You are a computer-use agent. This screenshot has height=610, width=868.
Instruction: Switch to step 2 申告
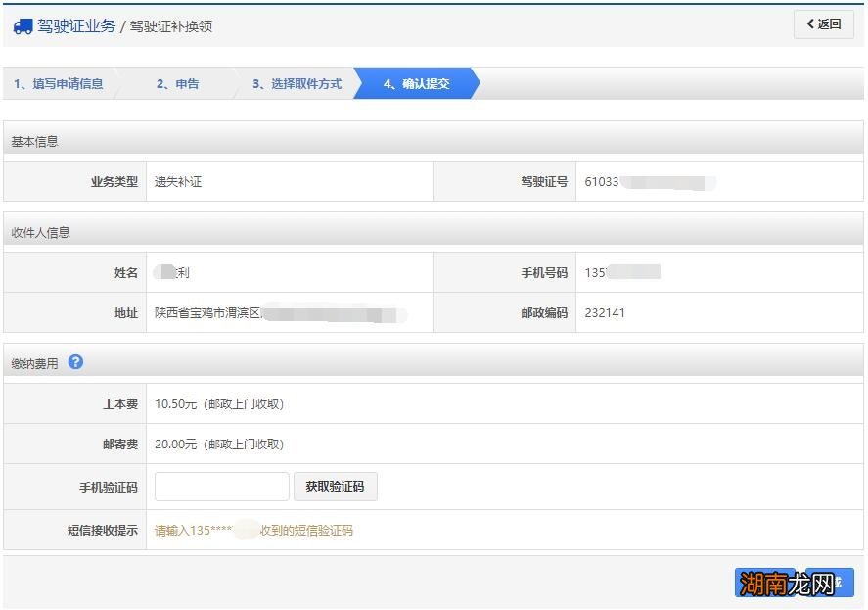(x=177, y=83)
